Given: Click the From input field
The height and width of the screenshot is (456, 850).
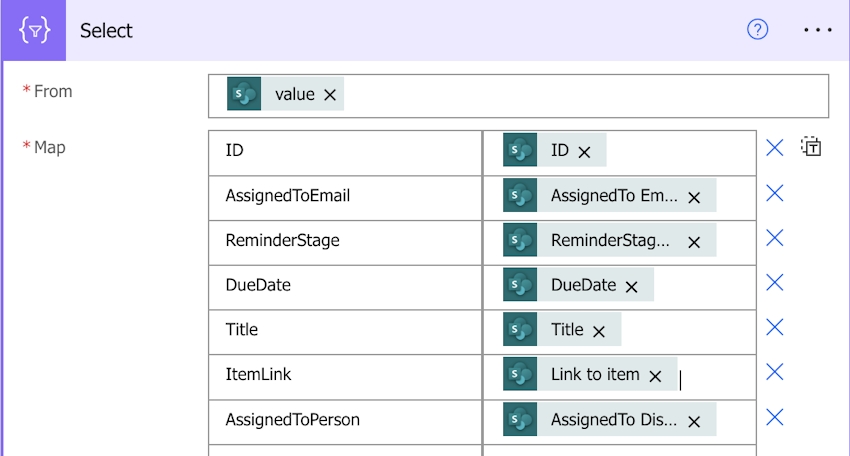Looking at the screenshot, I should 580,96.
